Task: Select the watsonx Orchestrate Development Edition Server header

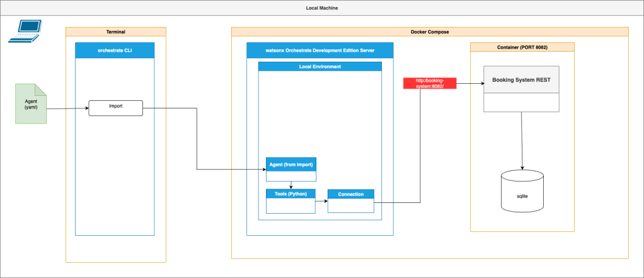Action: [x=319, y=50]
